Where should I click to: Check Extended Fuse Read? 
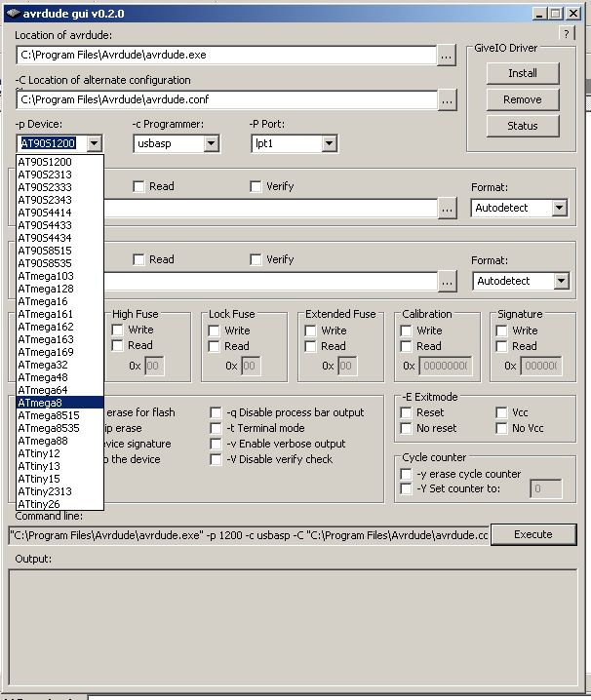(x=310, y=346)
